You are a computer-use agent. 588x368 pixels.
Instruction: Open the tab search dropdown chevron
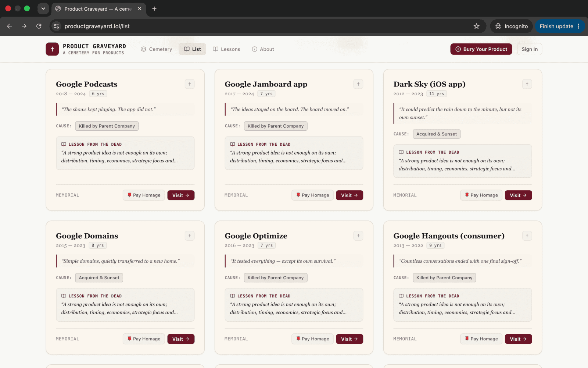[x=43, y=8]
